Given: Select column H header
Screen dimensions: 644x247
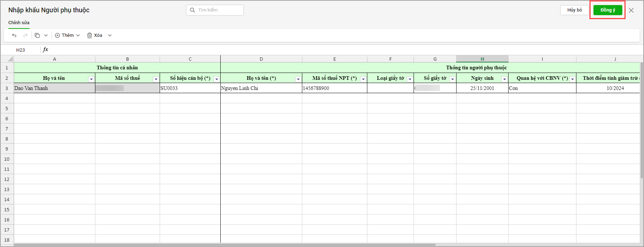Looking at the screenshot, I should 482,59.
